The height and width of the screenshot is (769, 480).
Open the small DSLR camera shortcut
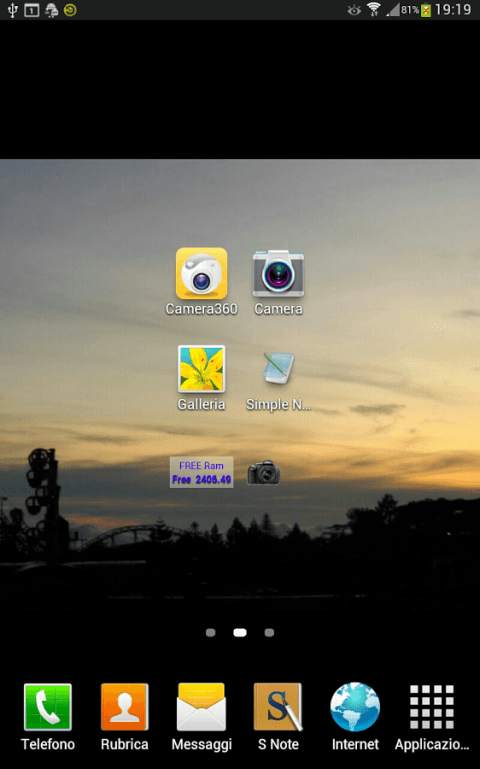pyautogui.click(x=264, y=472)
